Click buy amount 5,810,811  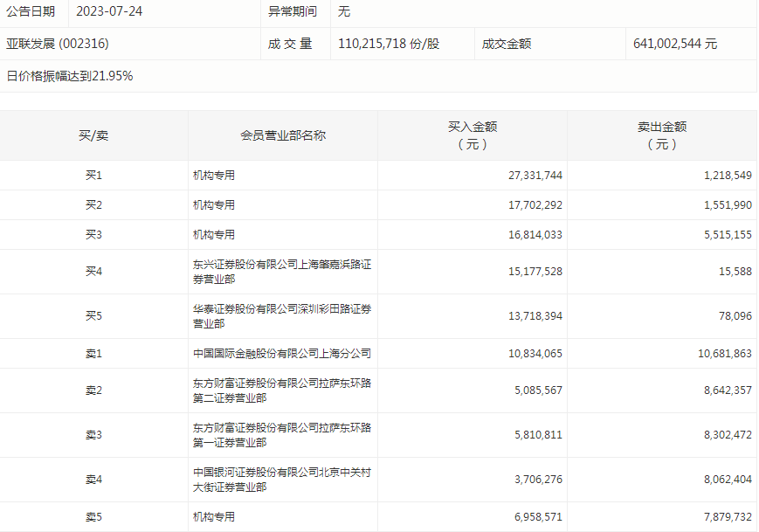point(538,435)
